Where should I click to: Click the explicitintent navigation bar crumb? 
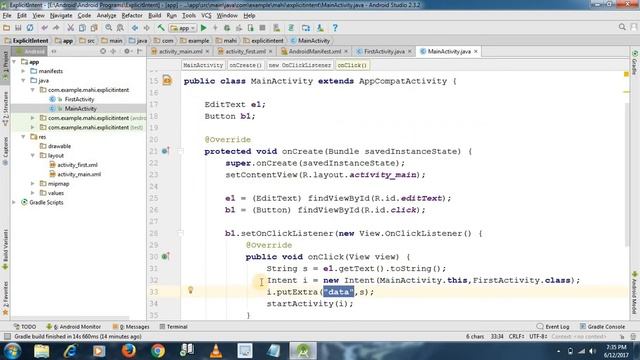click(263, 41)
